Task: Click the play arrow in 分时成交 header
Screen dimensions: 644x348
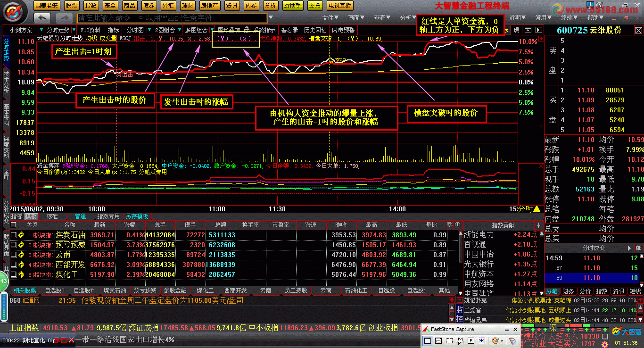Action: pyautogui.click(x=629, y=248)
